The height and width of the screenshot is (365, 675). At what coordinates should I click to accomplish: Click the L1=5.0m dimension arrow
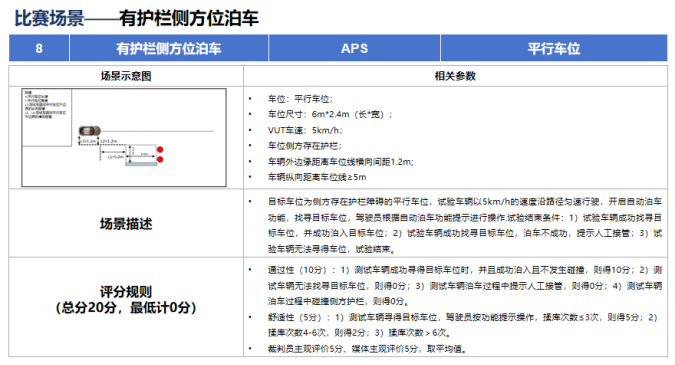click(x=113, y=152)
